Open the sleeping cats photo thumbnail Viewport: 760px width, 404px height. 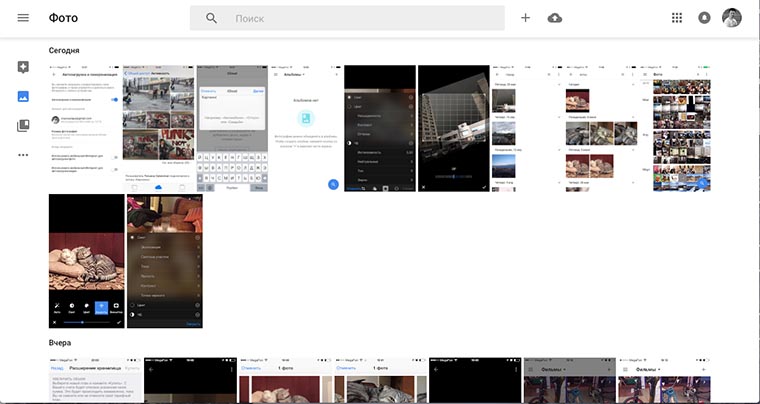85,261
